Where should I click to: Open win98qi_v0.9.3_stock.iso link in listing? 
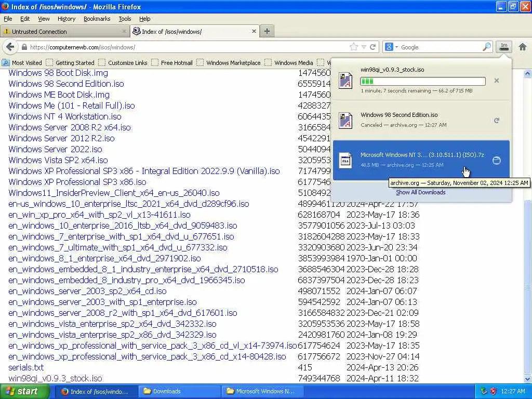55,378
